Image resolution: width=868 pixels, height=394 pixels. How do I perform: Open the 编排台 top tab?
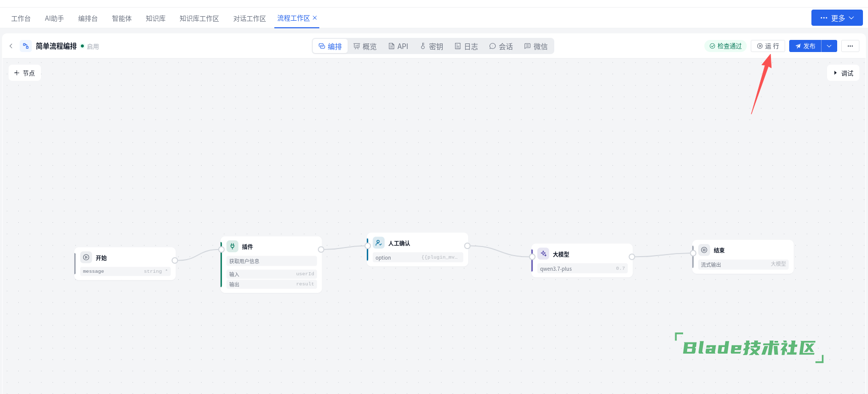pyautogui.click(x=88, y=19)
